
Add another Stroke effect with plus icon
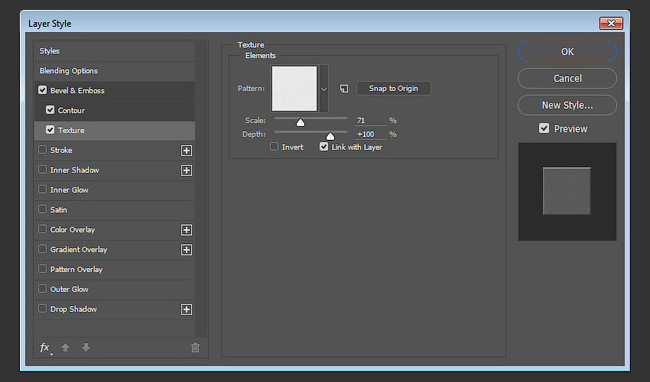tap(187, 150)
